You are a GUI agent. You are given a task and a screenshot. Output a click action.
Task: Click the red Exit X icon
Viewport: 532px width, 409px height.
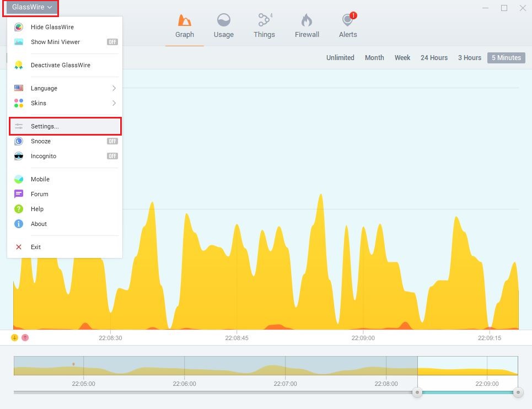[19, 247]
